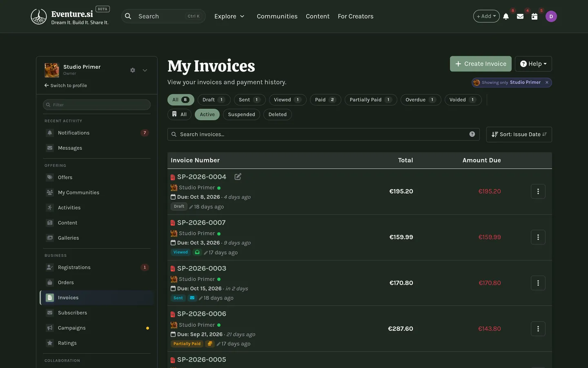Focus the top Search field
Screen dimensions: 588x368
click(163, 16)
